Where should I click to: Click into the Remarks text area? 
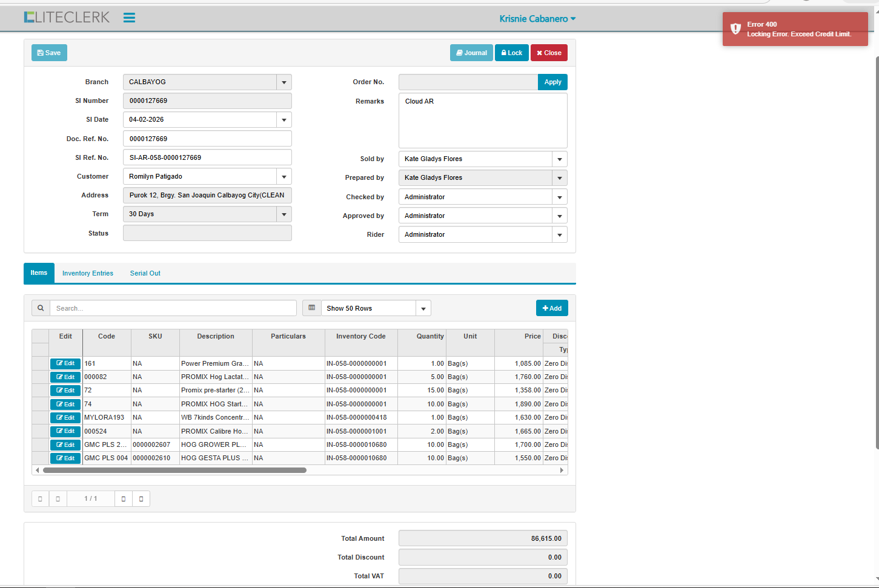tap(483, 121)
